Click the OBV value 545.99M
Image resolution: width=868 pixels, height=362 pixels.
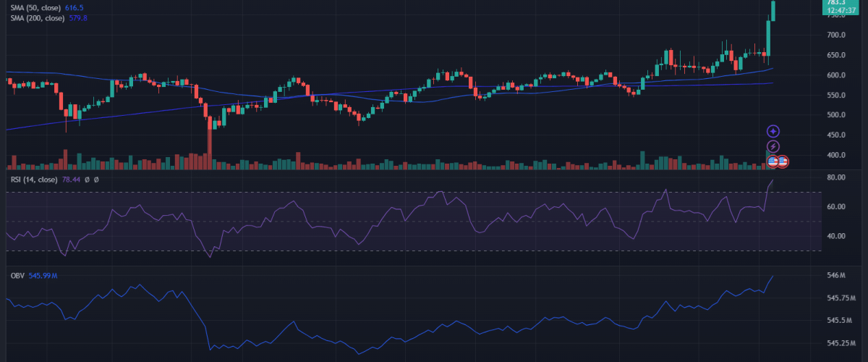pos(43,276)
